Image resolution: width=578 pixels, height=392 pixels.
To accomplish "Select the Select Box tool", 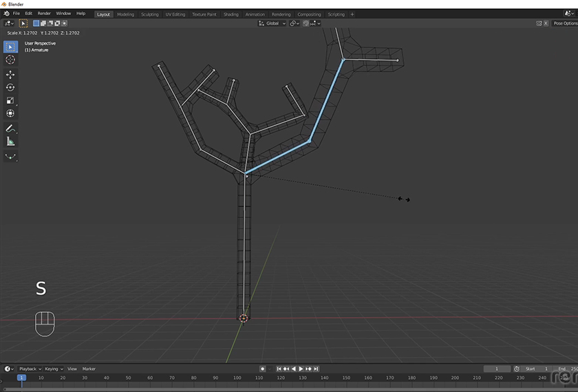I will [10, 47].
